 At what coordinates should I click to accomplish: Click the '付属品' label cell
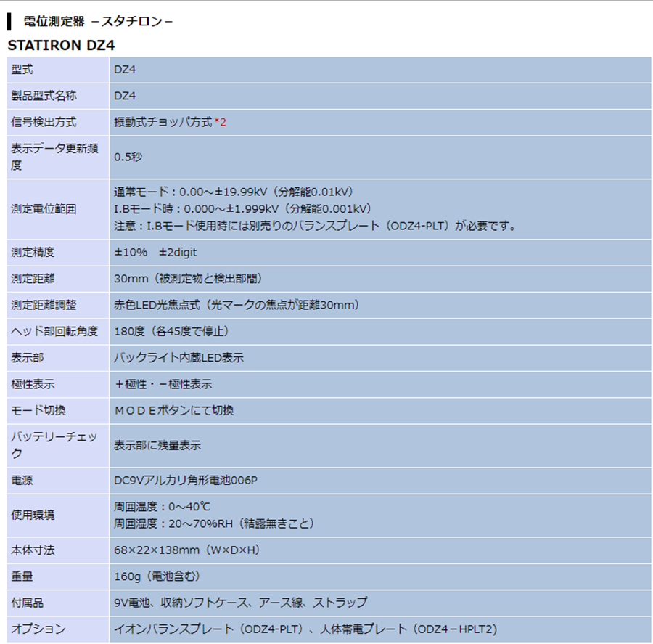(x=58, y=603)
